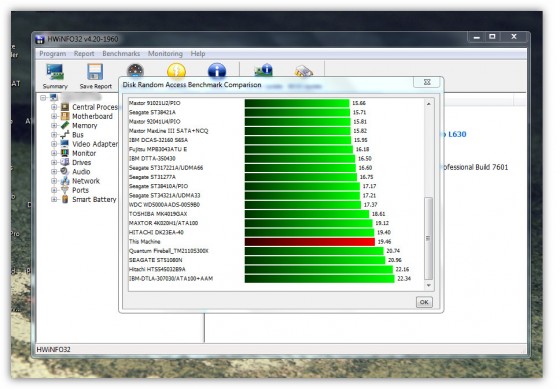The width and height of the screenshot is (560, 389).
Task: Select the Motherboard icon in tree
Action: [65, 116]
